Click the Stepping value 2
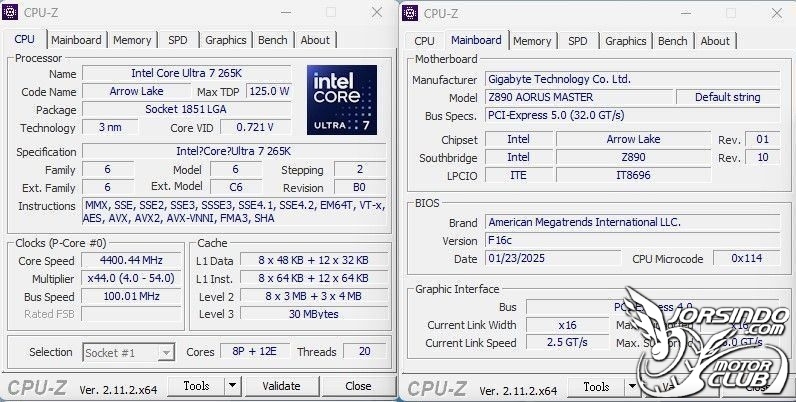 (x=360, y=169)
